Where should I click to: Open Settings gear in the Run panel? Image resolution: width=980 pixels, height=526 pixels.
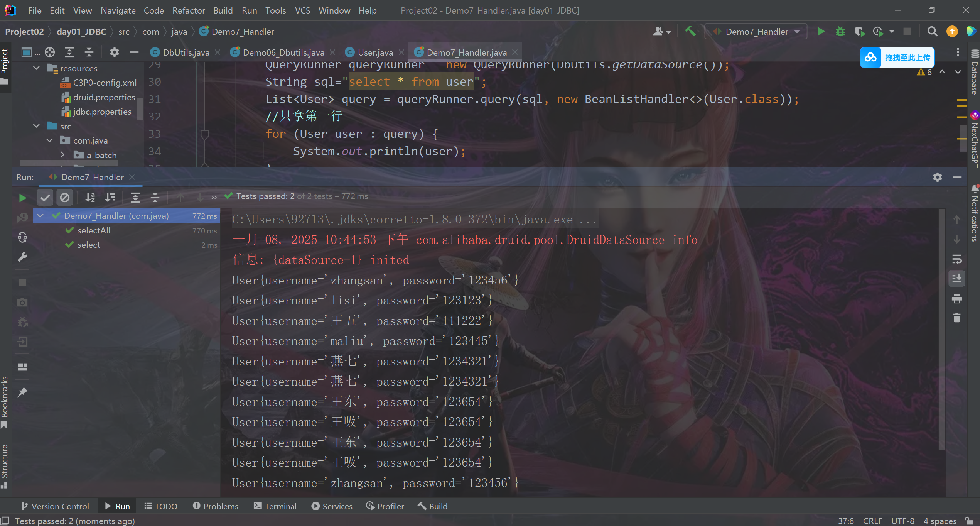pyautogui.click(x=937, y=177)
